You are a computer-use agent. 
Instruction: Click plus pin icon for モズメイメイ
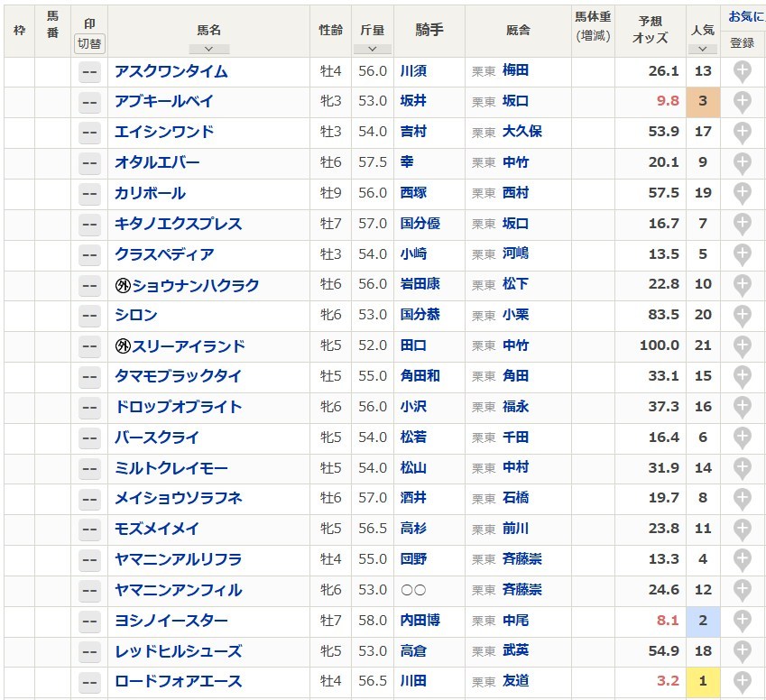click(x=742, y=530)
